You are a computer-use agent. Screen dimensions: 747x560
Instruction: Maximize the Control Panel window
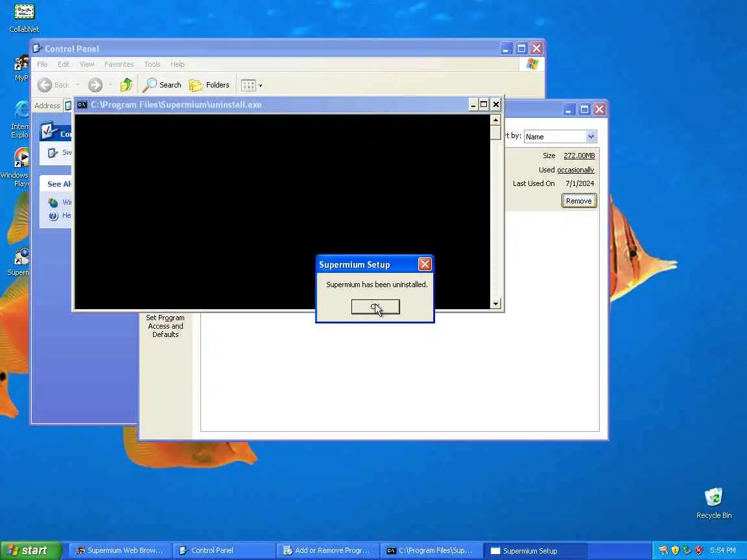[x=521, y=49]
